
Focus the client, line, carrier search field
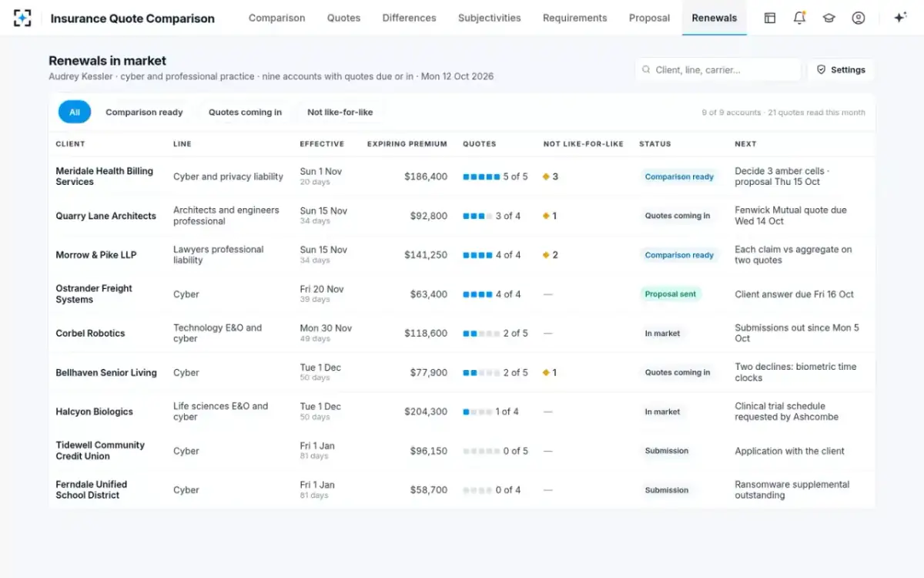click(x=718, y=69)
